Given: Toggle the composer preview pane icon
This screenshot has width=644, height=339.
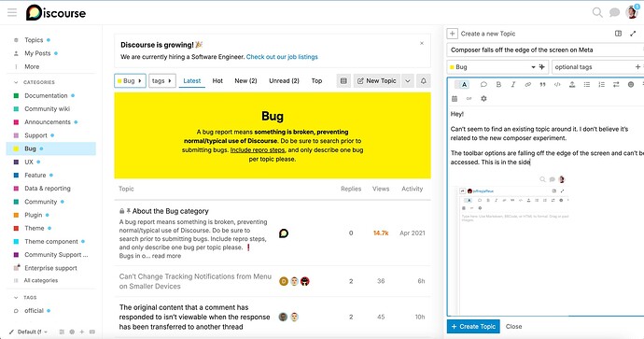Looking at the screenshot, I should click(x=618, y=34).
